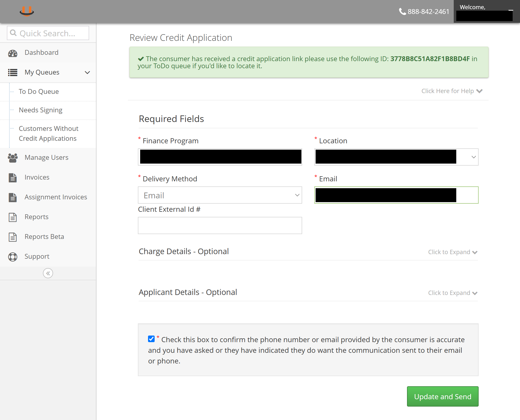The width and height of the screenshot is (520, 420).
Task: Click the Assignment Invoices document icon
Action: tap(13, 197)
